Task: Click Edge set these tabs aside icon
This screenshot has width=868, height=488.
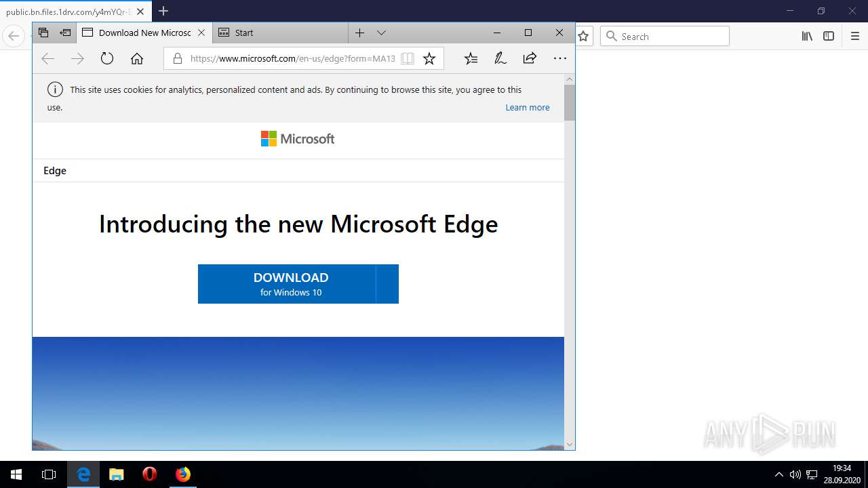Action: click(x=65, y=33)
